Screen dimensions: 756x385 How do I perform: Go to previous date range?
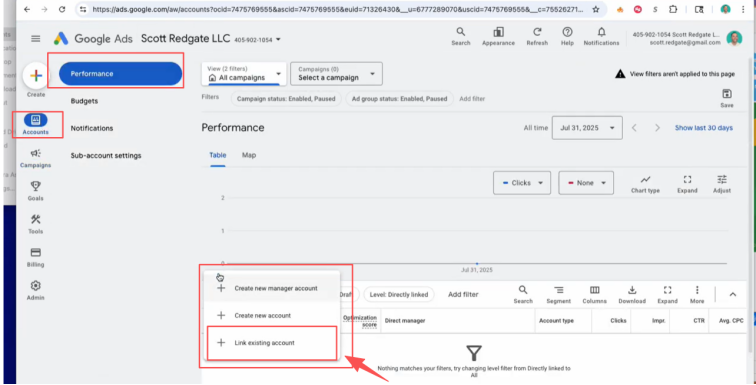(x=634, y=128)
